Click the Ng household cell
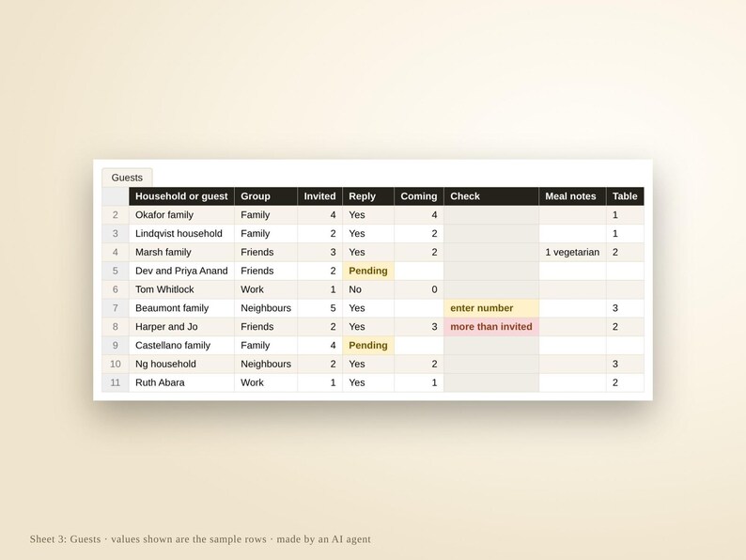The image size is (746, 560). point(181,364)
